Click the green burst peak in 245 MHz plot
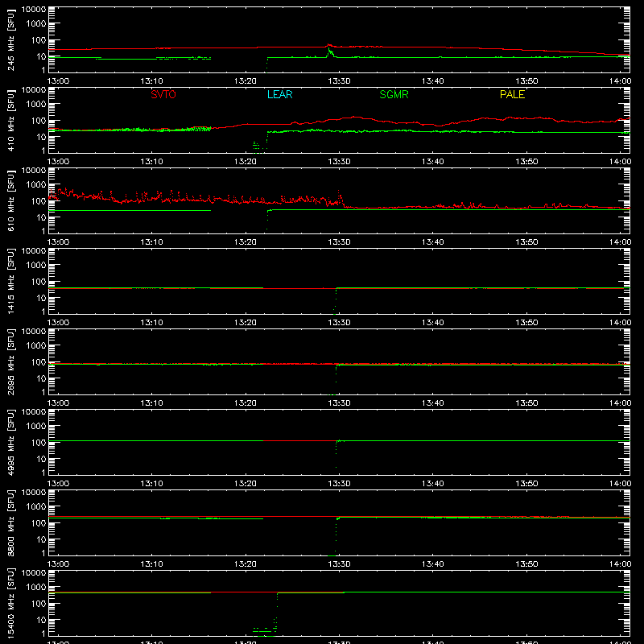The height and width of the screenshot is (644, 644). (x=329, y=51)
